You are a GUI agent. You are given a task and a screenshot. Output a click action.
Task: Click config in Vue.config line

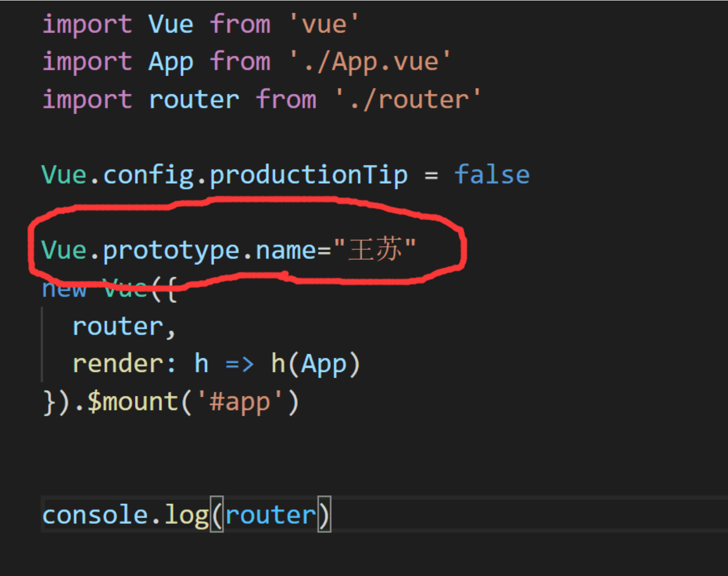click(148, 175)
